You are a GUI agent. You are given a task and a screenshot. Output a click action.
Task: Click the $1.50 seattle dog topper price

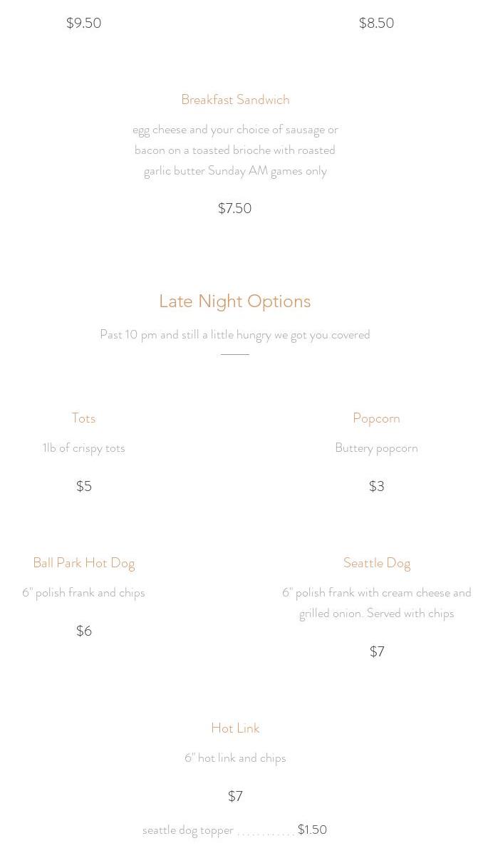(x=312, y=830)
